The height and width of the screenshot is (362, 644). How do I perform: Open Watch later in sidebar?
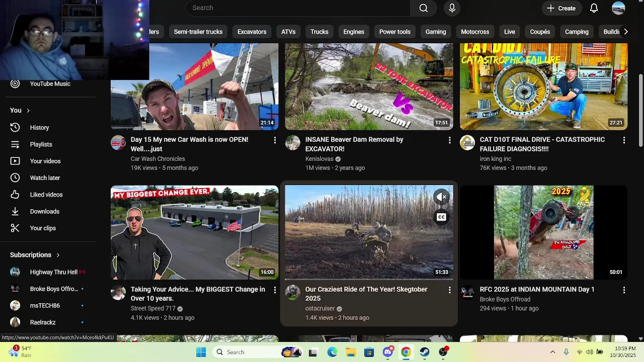pyautogui.click(x=49, y=178)
